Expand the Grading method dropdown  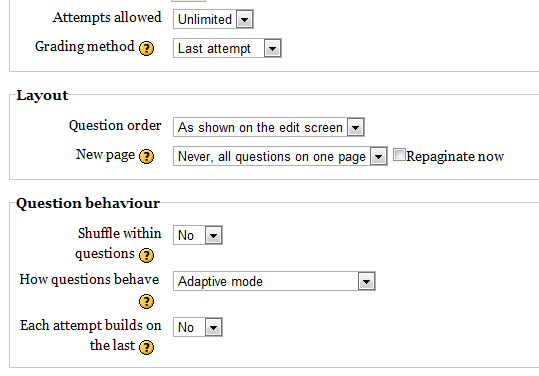coord(227,48)
